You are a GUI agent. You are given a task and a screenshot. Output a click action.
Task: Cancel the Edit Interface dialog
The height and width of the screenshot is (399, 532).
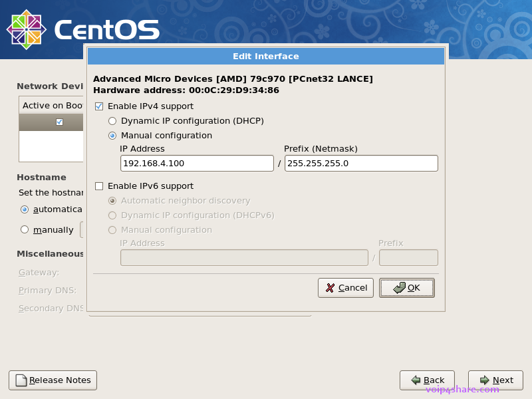coord(345,287)
